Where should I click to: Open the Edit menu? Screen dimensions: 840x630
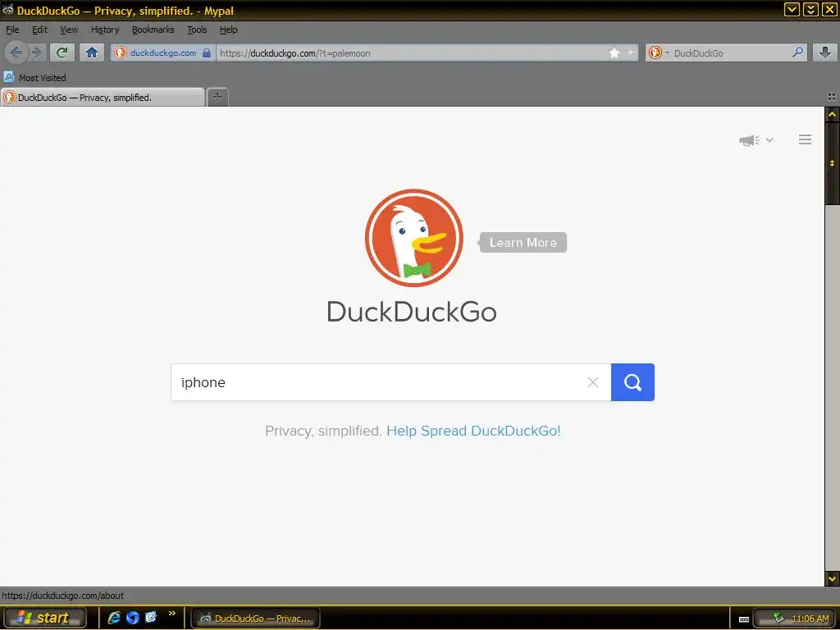tap(39, 30)
